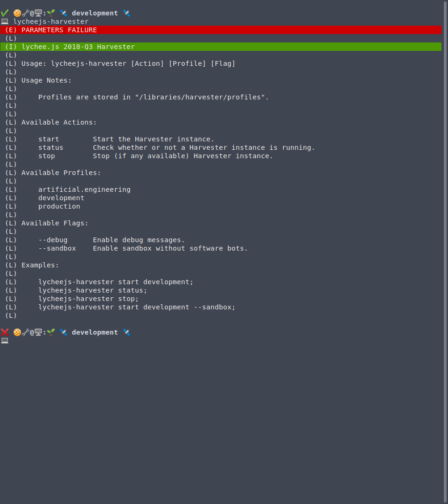Click the wrench emoji in first prompt
Screen dimensions: 448x504
[x=26, y=13]
